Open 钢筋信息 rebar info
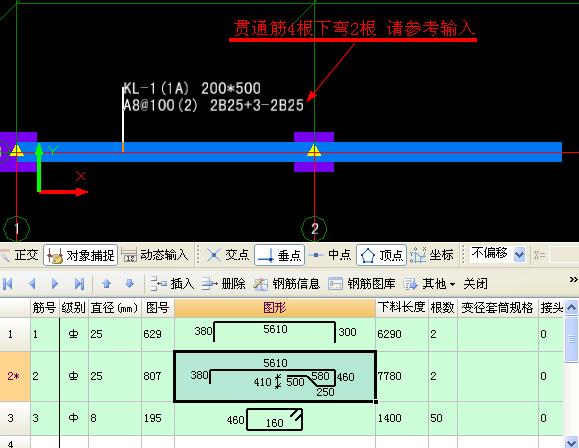Screen dimensions: 579x448 pos(287,284)
